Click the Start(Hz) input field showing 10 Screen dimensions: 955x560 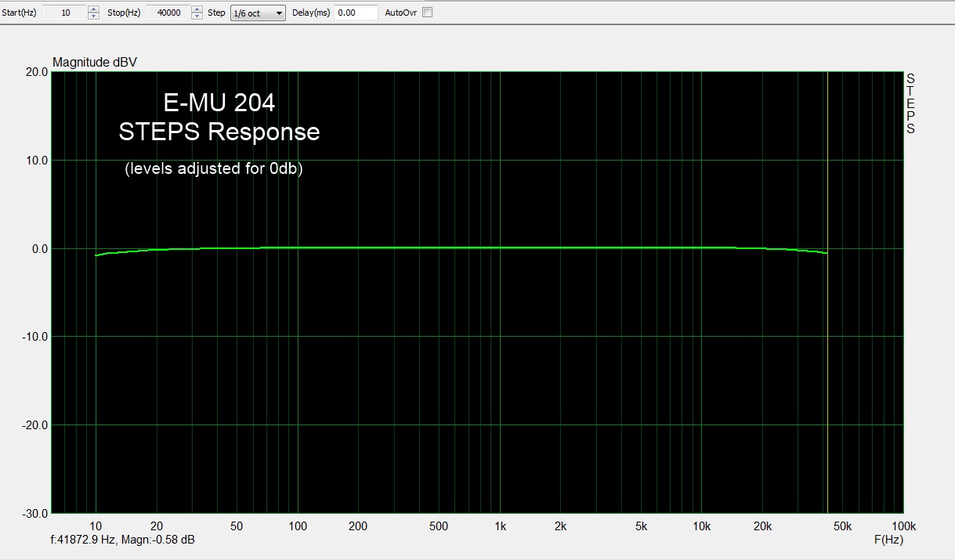point(63,13)
